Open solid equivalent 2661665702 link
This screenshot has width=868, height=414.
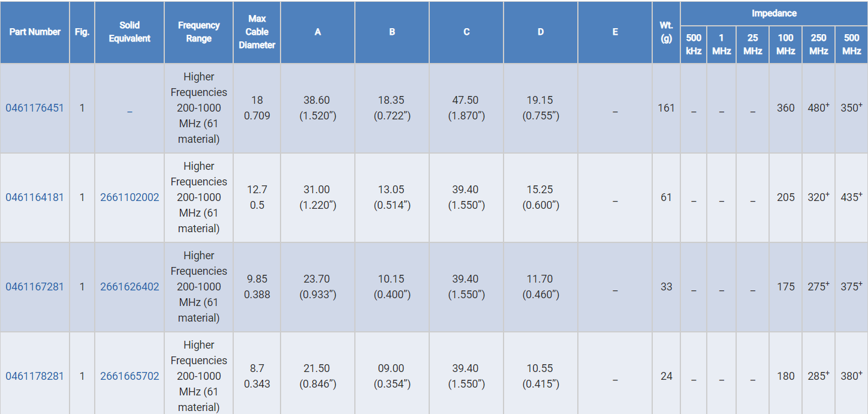[x=129, y=376]
